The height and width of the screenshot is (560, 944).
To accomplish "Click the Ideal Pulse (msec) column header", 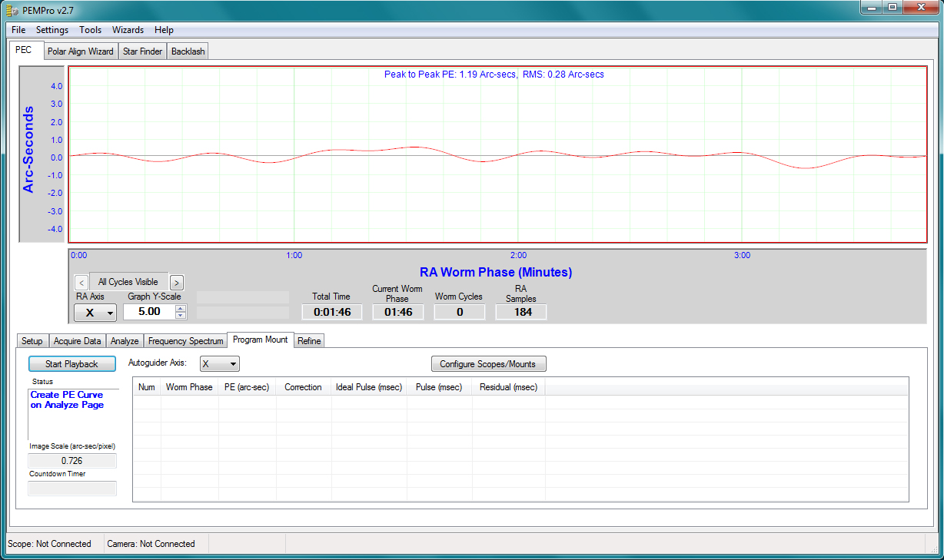I will [369, 387].
